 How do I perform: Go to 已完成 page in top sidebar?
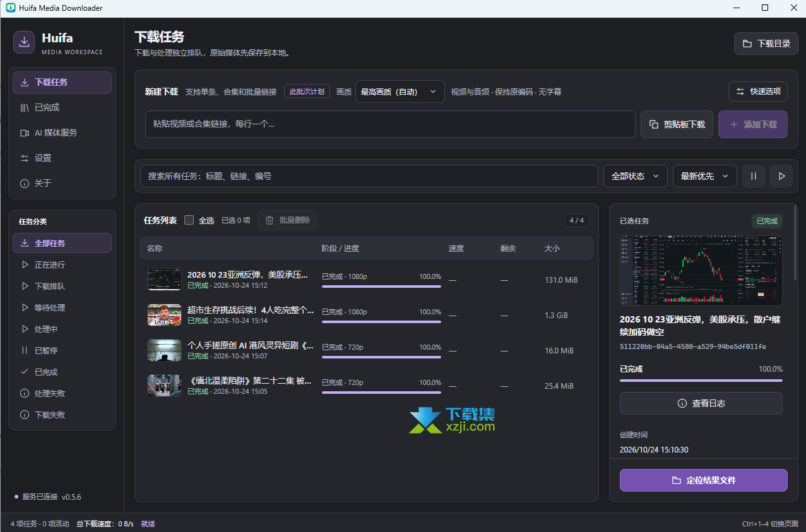point(62,108)
